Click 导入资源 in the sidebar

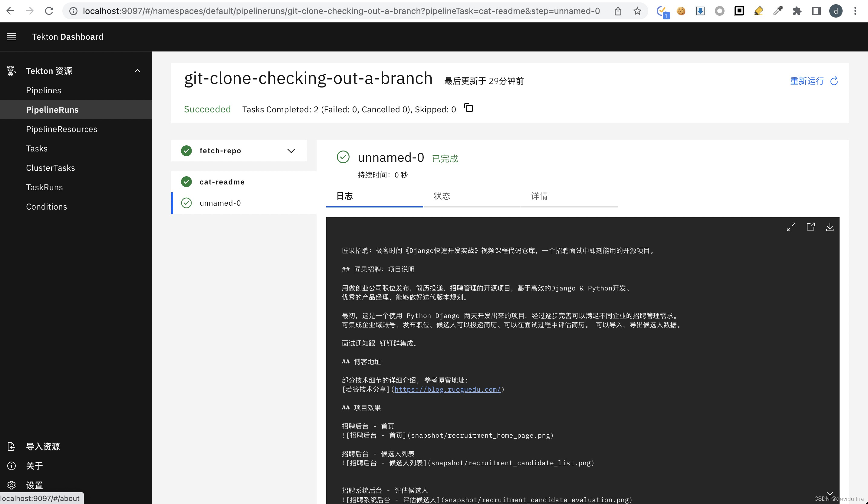(x=43, y=446)
